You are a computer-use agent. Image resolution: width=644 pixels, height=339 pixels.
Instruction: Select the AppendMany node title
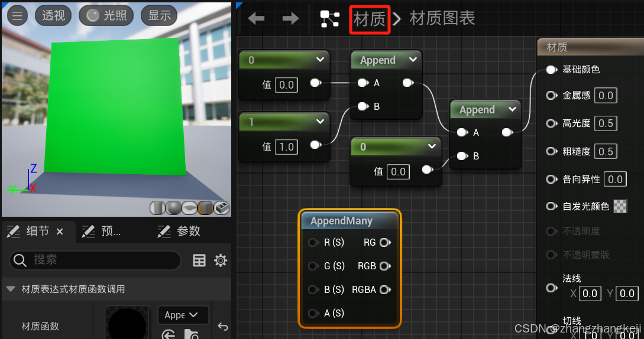(x=341, y=221)
